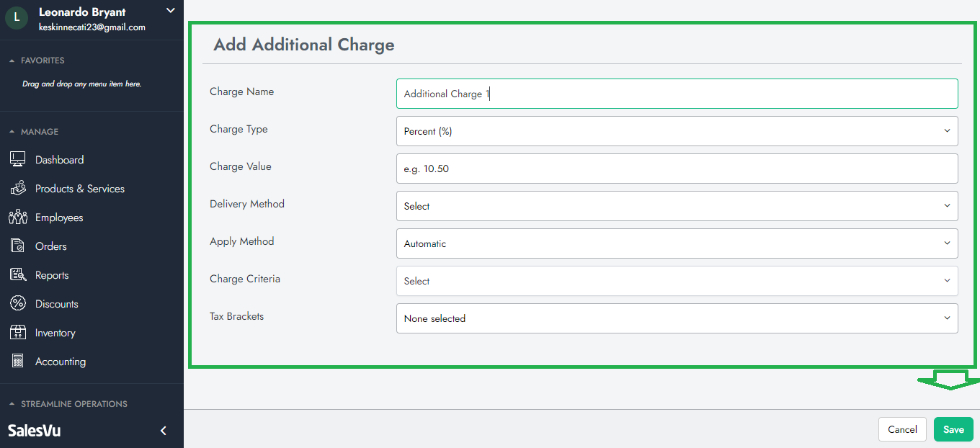Click the Employees people icon
This screenshot has width=980, height=448.
18,218
